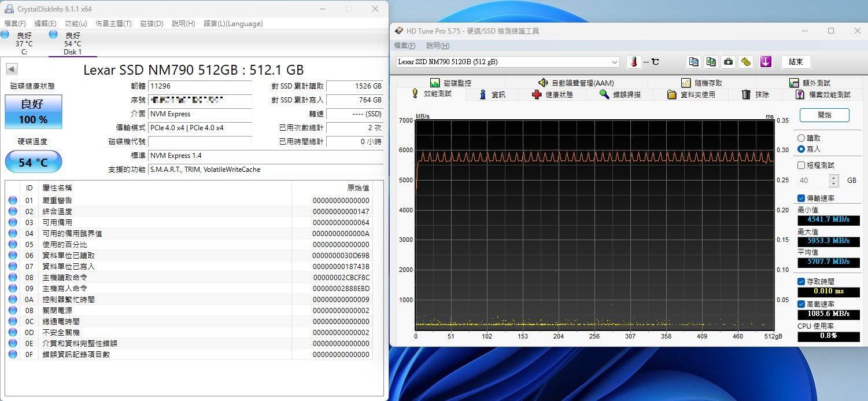Select the 0A 控制器繁忙時間 row text
The image size is (868, 401).
(69, 299)
